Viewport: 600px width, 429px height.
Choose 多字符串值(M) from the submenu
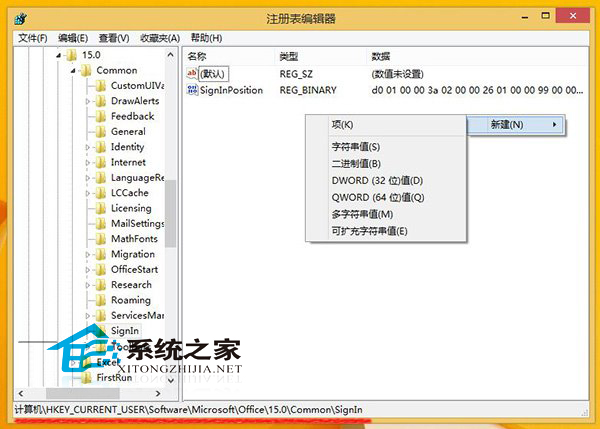[x=386, y=214]
